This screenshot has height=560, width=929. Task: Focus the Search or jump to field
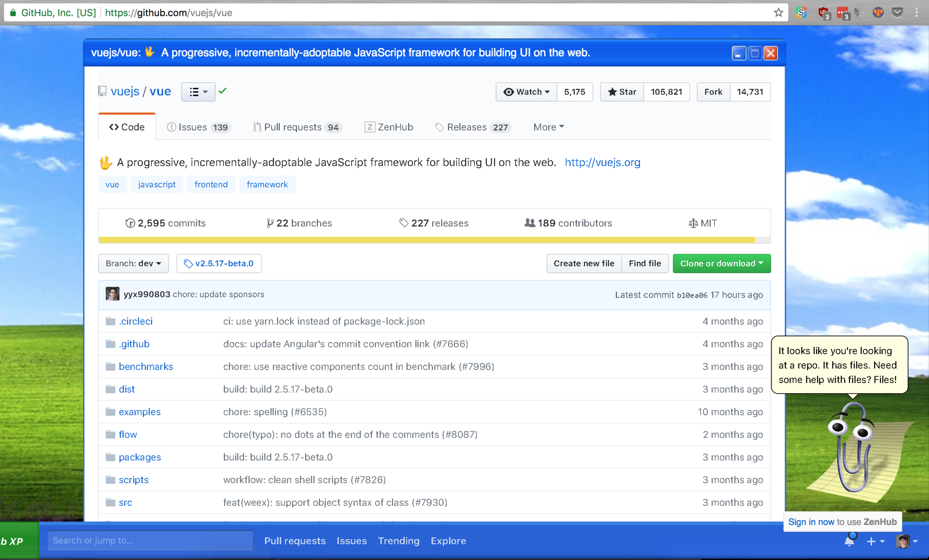pos(150,541)
